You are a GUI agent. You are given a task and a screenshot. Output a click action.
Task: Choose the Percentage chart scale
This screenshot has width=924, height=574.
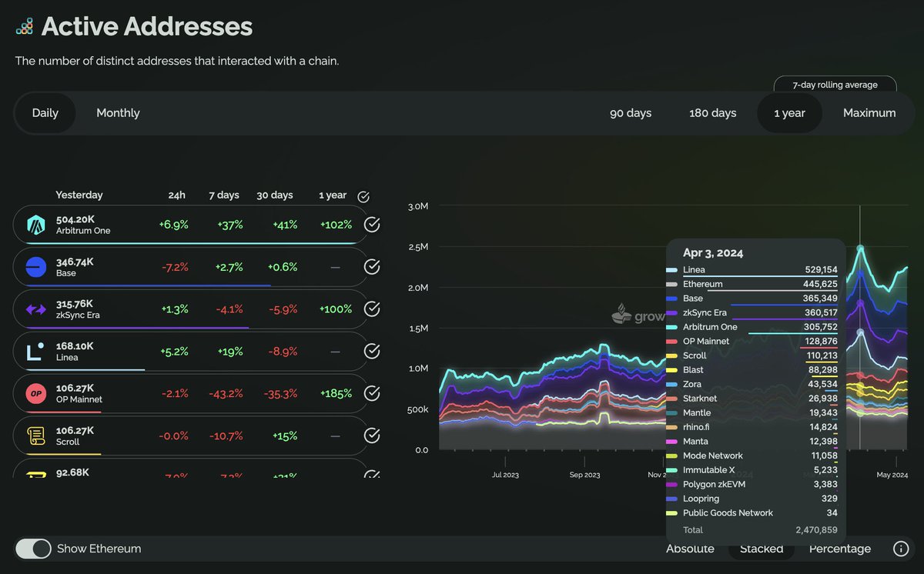coord(840,549)
